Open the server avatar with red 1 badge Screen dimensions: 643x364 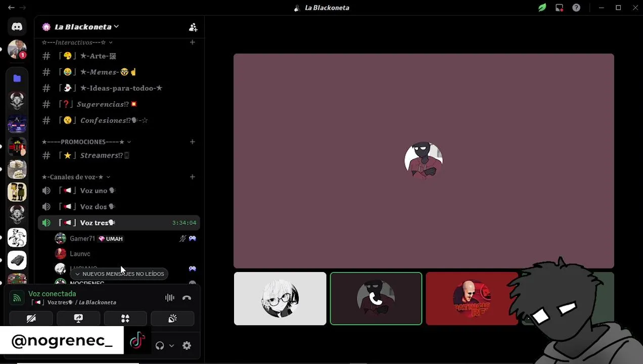point(17,50)
